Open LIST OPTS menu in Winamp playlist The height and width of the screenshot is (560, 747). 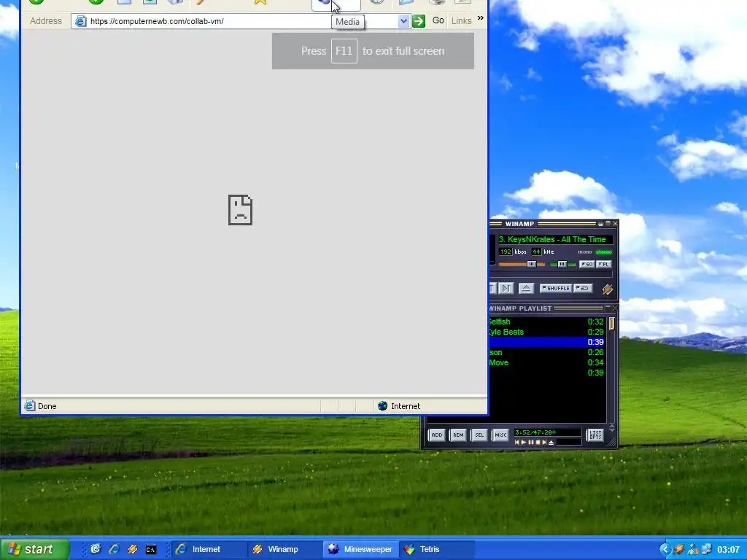pyautogui.click(x=595, y=435)
